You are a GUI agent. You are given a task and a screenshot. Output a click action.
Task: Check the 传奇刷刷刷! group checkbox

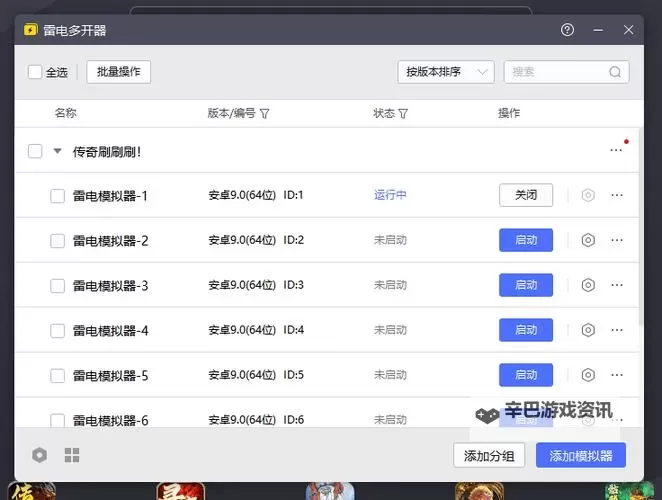35,151
